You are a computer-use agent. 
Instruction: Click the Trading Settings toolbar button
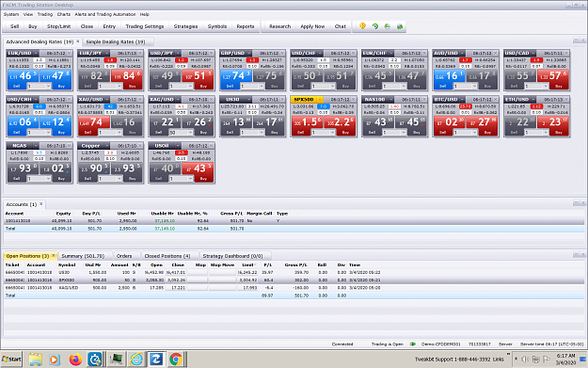(145, 26)
